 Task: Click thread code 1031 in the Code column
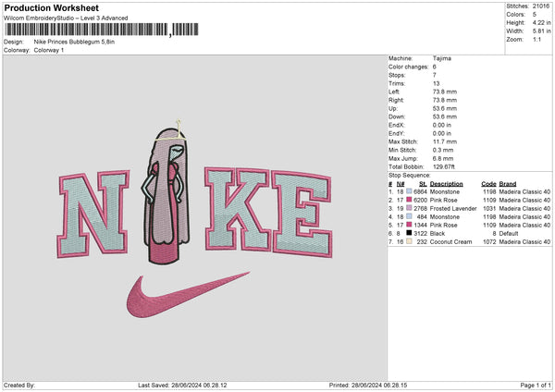(489, 209)
